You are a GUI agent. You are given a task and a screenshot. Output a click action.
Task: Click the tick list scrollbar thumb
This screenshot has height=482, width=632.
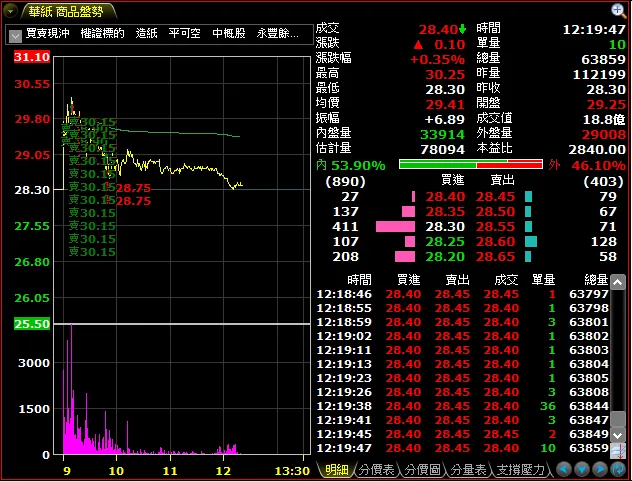point(618,419)
